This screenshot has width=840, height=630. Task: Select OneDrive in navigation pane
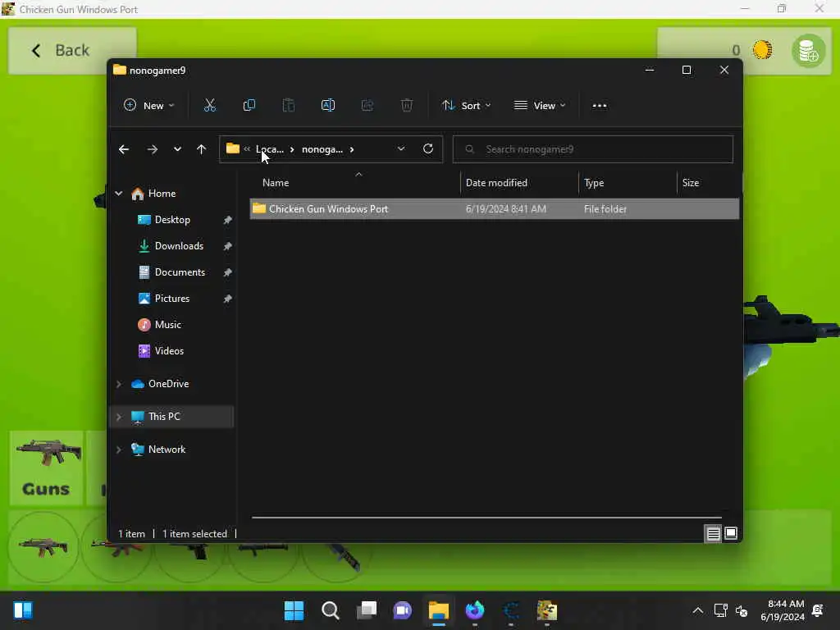click(168, 384)
